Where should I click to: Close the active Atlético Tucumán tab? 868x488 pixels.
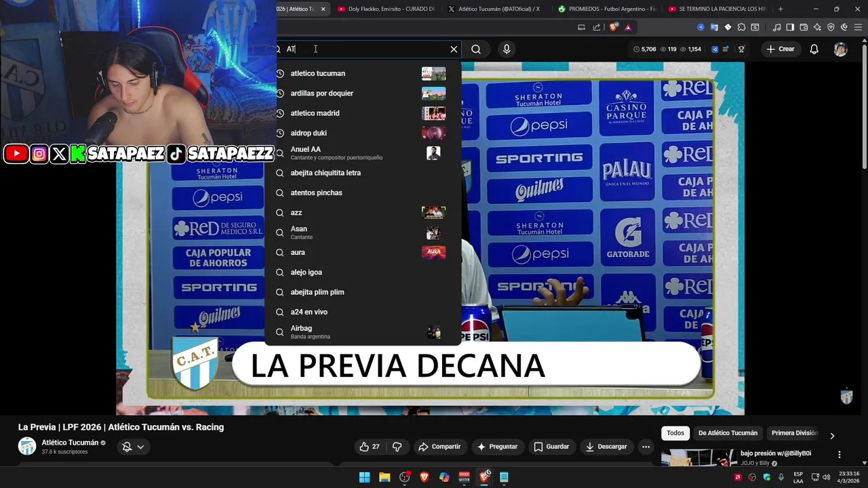(323, 9)
